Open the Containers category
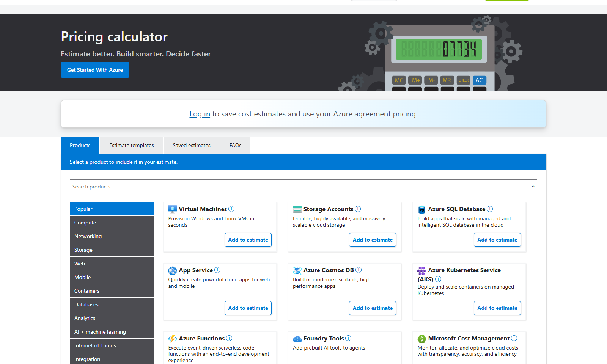Screen dimensions: 607x364 [x=112, y=291]
